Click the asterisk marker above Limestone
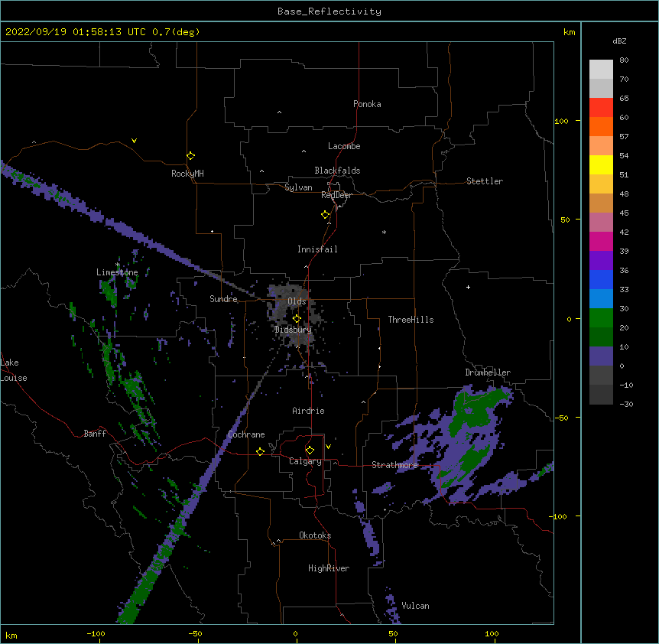This screenshot has width=659, height=644. [x=117, y=265]
